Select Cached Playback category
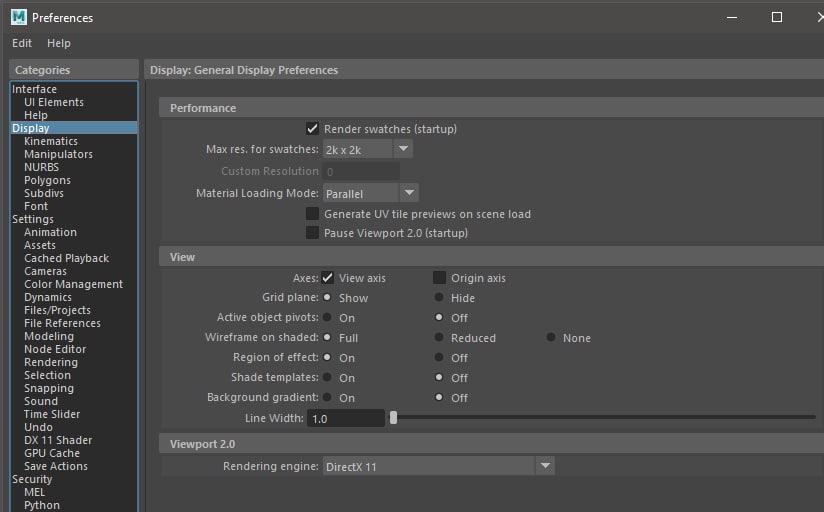The image size is (824, 512). [74, 258]
